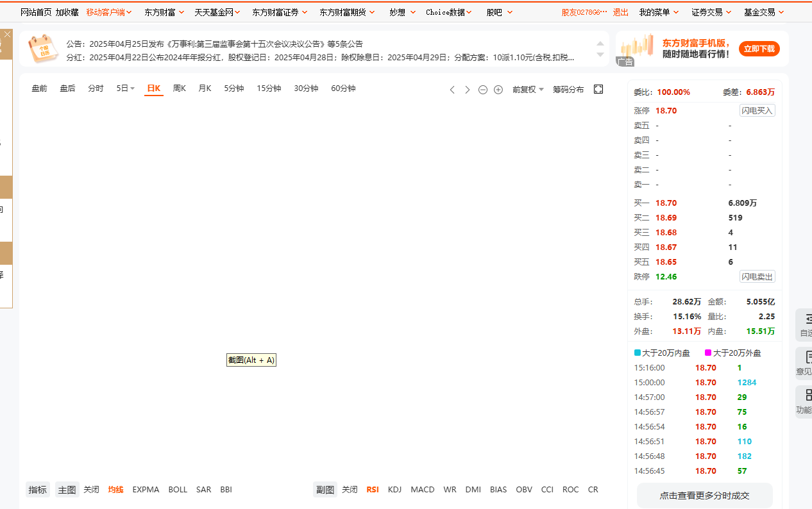The image size is (812, 509).
Task: Click 加收藏 bookmark link
Action: (x=67, y=12)
